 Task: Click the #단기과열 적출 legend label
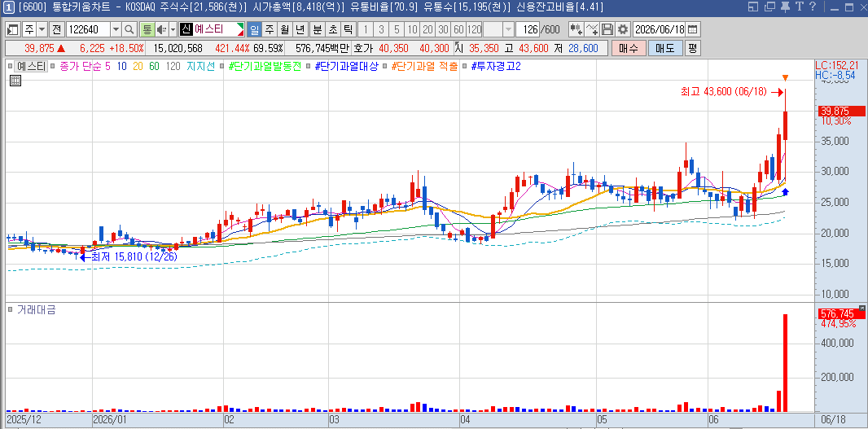(424, 67)
